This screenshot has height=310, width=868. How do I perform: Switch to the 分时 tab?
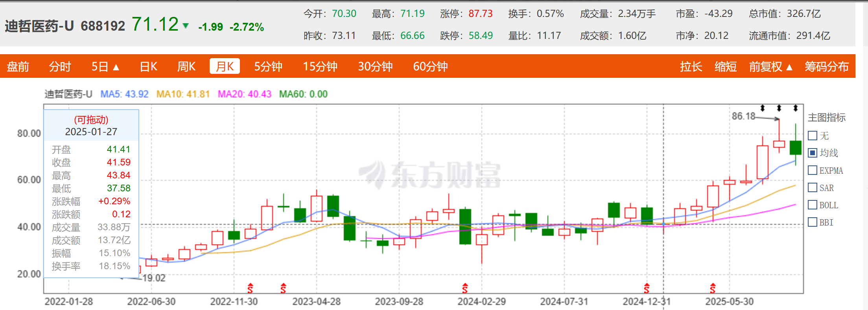click(x=60, y=66)
